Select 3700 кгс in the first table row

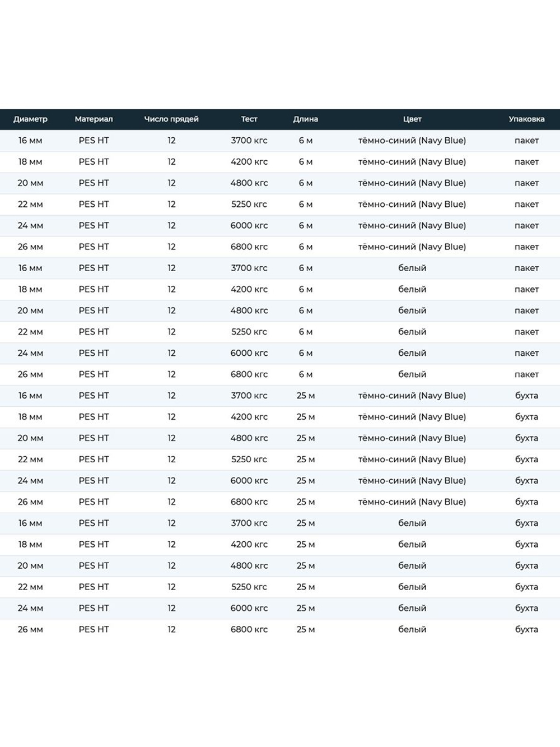[249, 140]
